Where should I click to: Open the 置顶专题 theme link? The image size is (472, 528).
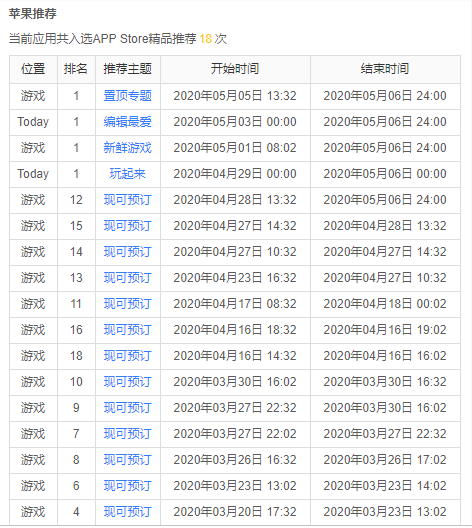click(128, 96)
